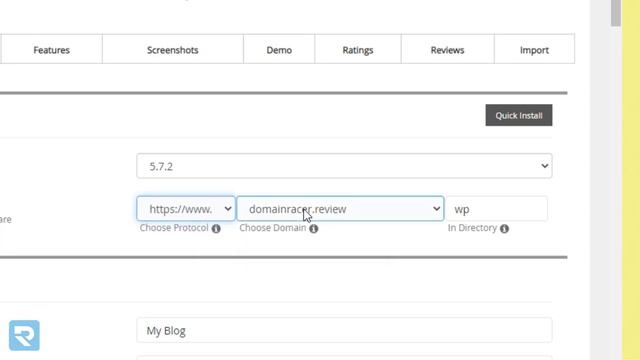The image size is (640, 360).
Task: Open the version 5.7.2 dropdown
Action: [344, 166]
